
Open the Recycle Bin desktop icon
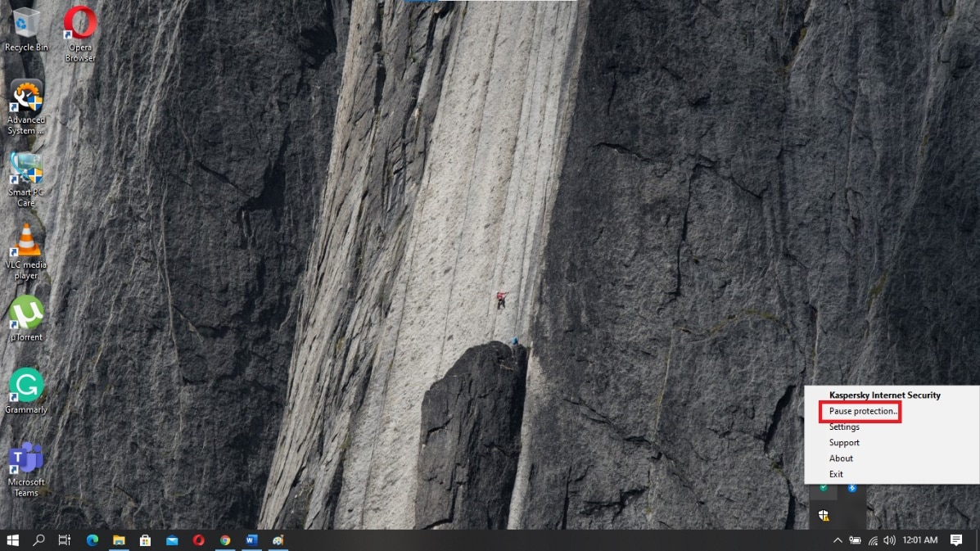(25, 29)
